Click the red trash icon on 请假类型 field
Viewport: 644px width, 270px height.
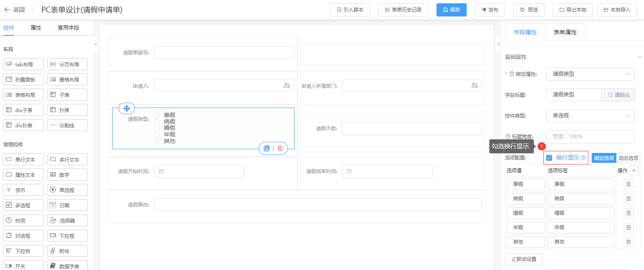pyautogui.click(x=280, y=148)
